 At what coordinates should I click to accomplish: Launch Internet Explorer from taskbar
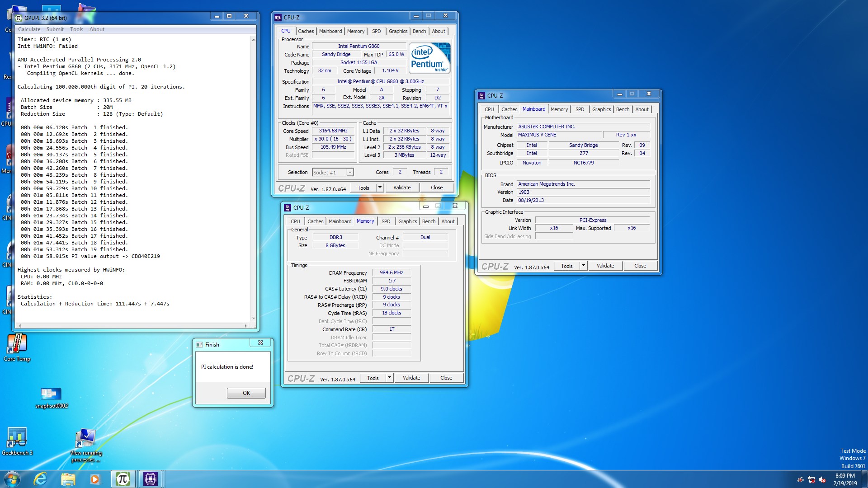point(40,479)
